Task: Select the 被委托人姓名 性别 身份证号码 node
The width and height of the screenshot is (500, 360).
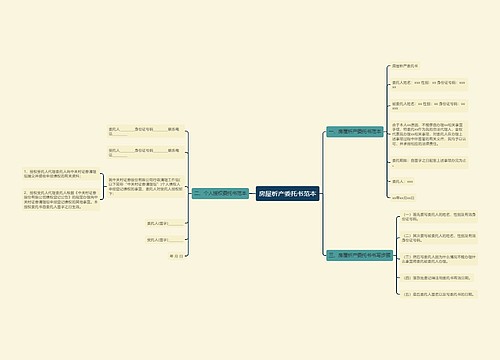Action: click(x=429, y=106)
